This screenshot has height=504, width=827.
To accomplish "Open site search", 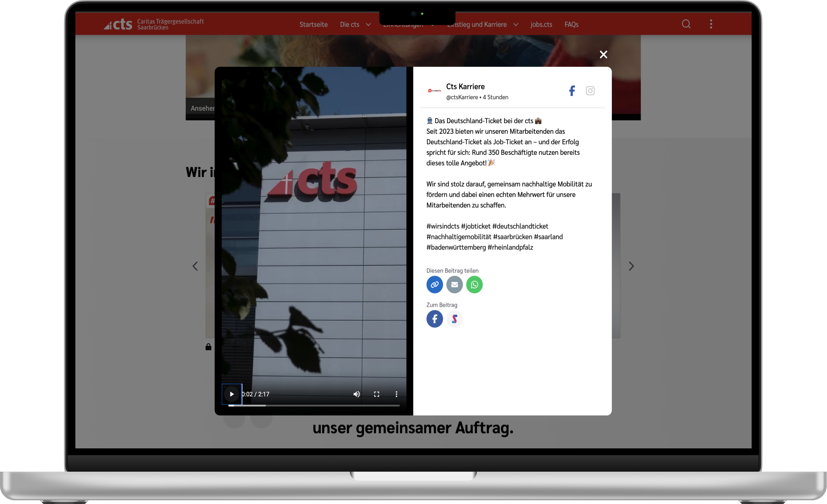I will (x=686, y=24).
